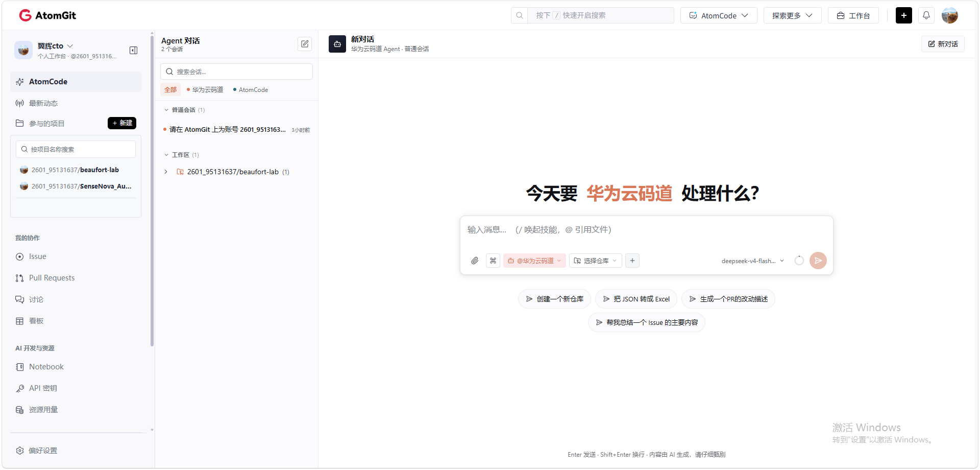Click the sidebar vertical scrollbar
Screen dimensions: 980x470
[152, 192]
